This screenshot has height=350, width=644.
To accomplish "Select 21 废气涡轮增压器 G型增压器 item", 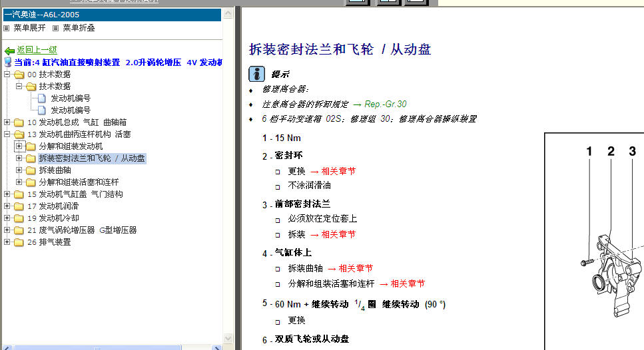I will [x=82, y=230].
